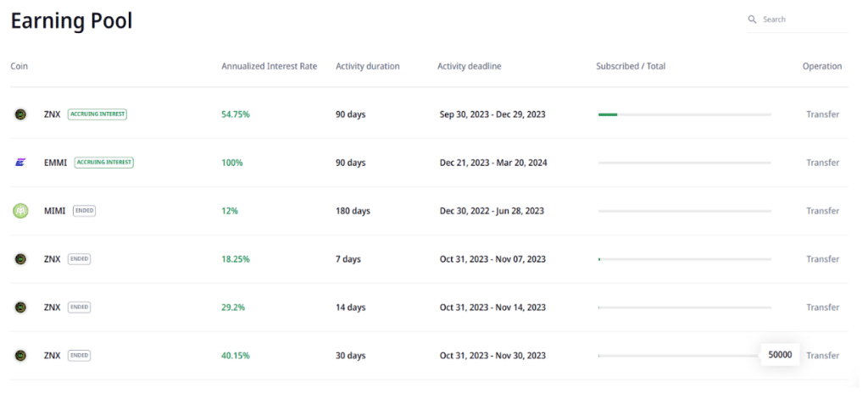Click the Activity duration column header
The width and height of the screenshot is (868, 393).
coord(367,66)
